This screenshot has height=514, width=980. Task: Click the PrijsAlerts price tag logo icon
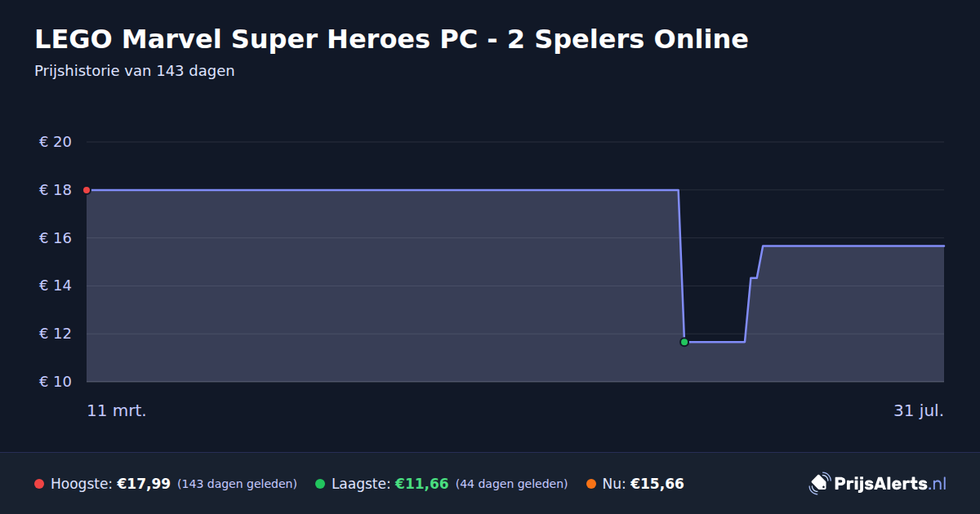(819, 484)
